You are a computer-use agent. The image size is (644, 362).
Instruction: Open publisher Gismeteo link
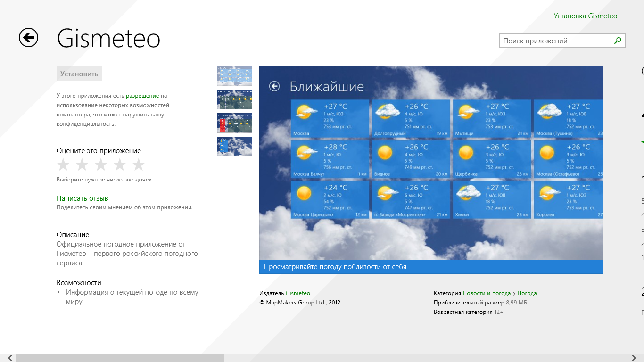pyautogui.click(x=298, y=293)
